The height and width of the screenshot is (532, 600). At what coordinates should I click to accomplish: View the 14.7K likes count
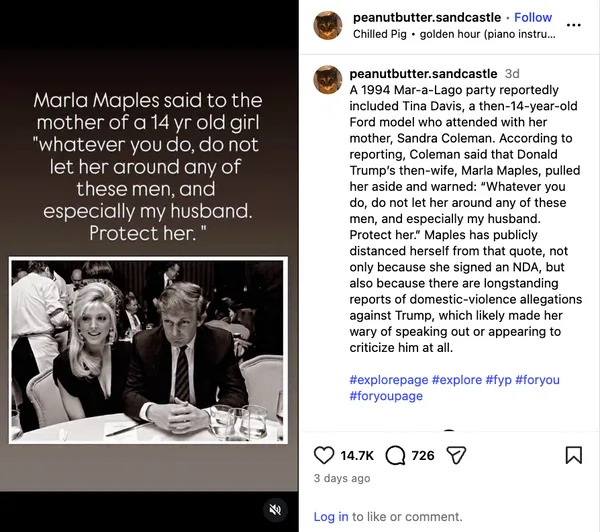[x=357, y=455]
